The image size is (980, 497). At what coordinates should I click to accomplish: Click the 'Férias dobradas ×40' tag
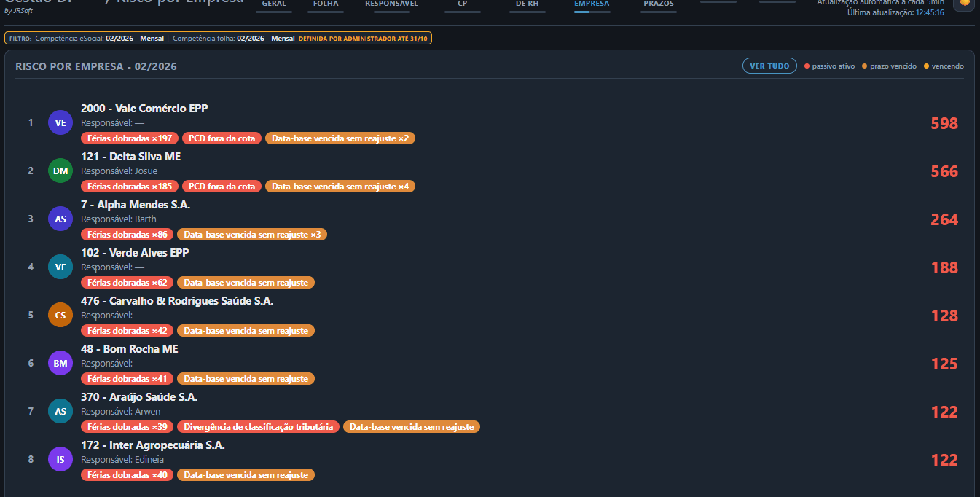point(128,474)
